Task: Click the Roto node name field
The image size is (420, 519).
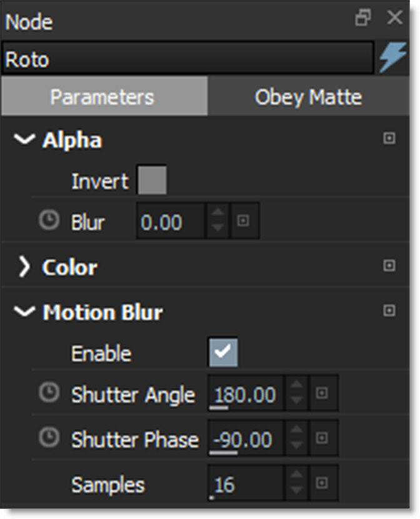Action: pyautogui.click(x=186, y=60)
